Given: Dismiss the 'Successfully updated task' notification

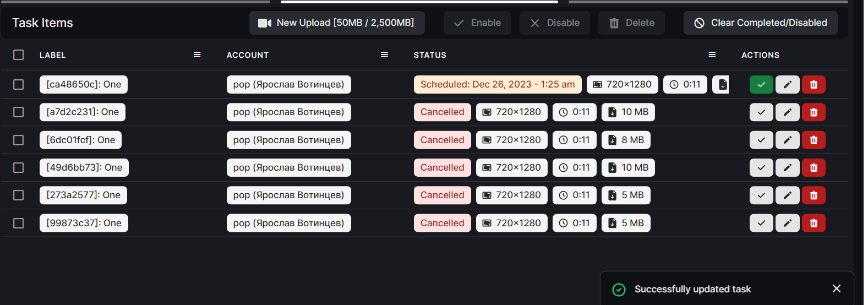Looking at the screenshot, I should point(837,288).
